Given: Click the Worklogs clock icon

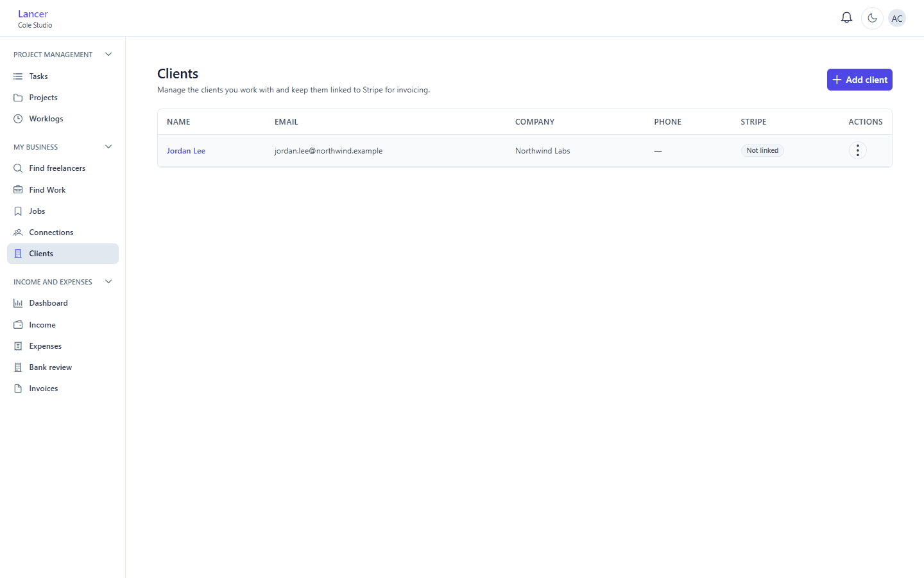Looking at the screenshot, I should pos(18,119).
